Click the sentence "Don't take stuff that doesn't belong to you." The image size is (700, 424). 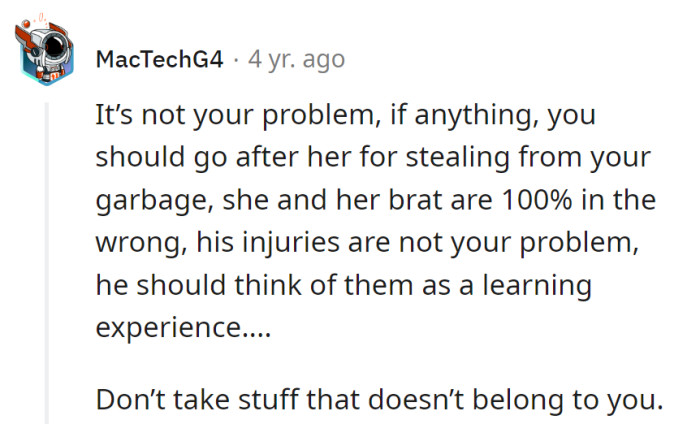click(x=380, y=400)
